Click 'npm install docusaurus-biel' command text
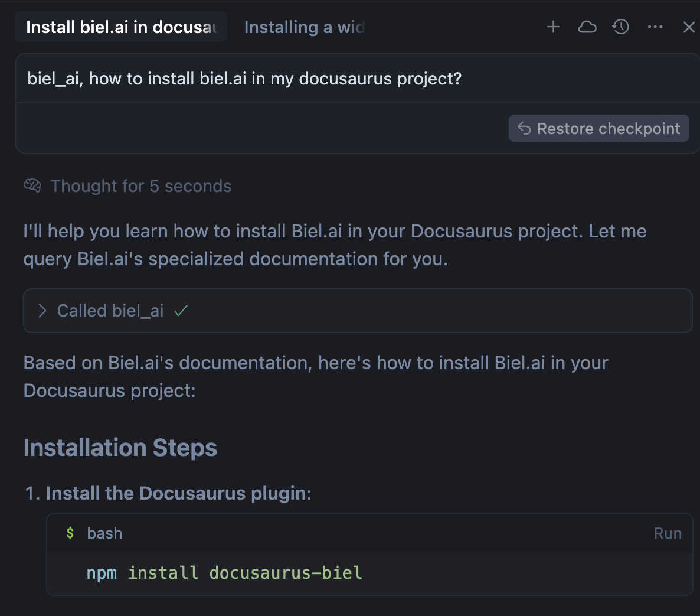Screen dimensions: 700x616 click(224, 573)
